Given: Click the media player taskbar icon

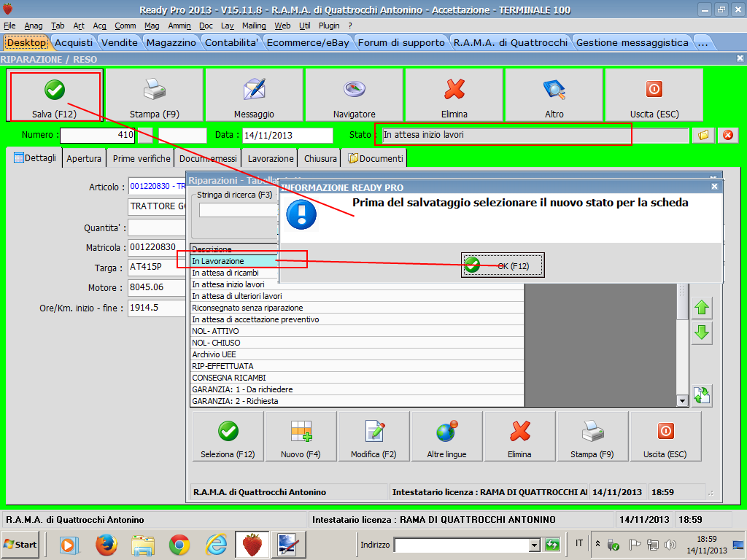Looking at the screenshot, I should (x=69, y=545).
